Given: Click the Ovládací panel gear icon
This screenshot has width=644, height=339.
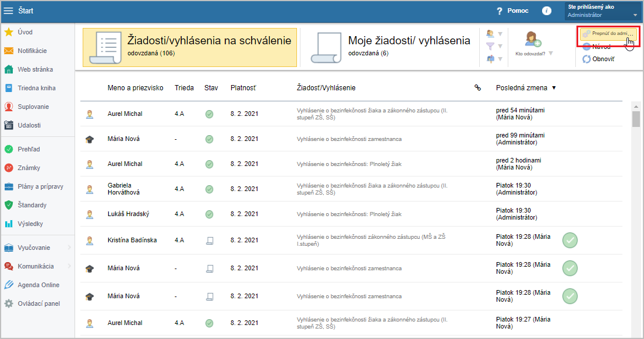Looking at the screenshot, I should click(x=9, y=303).
